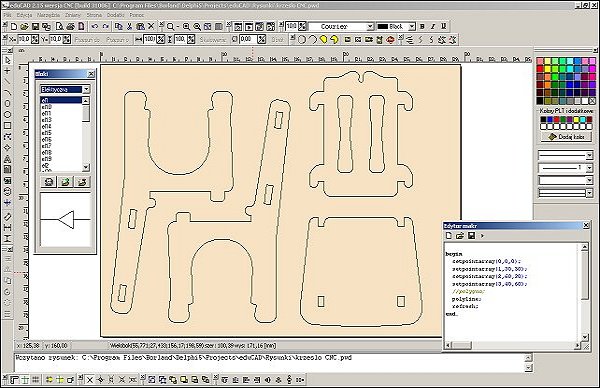Toggle bold text formatting
Viewport: 600px width, 388px height.
(422, 26)
